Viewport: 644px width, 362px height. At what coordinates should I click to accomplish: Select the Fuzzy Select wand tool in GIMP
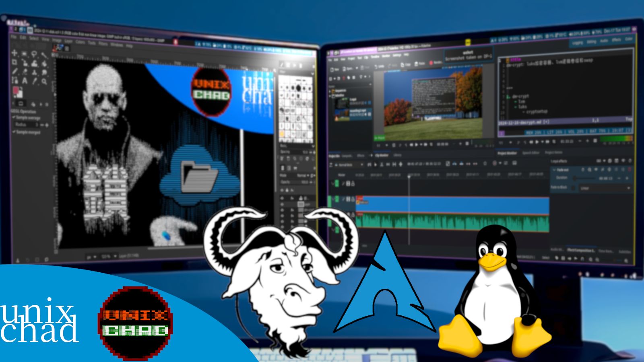click(44, 55)
